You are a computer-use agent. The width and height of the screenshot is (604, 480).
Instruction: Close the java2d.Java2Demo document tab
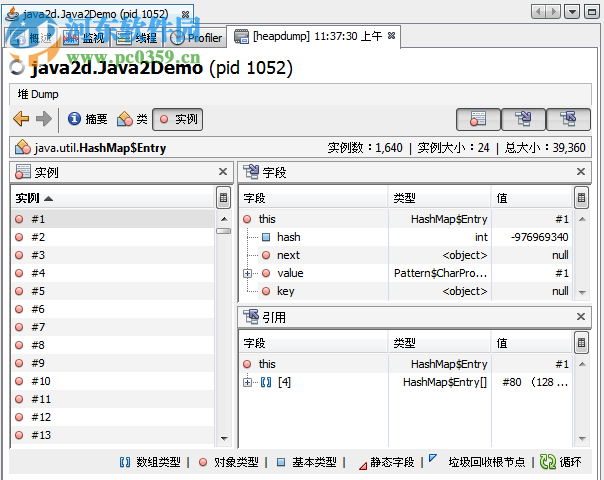tap(185, 14)
